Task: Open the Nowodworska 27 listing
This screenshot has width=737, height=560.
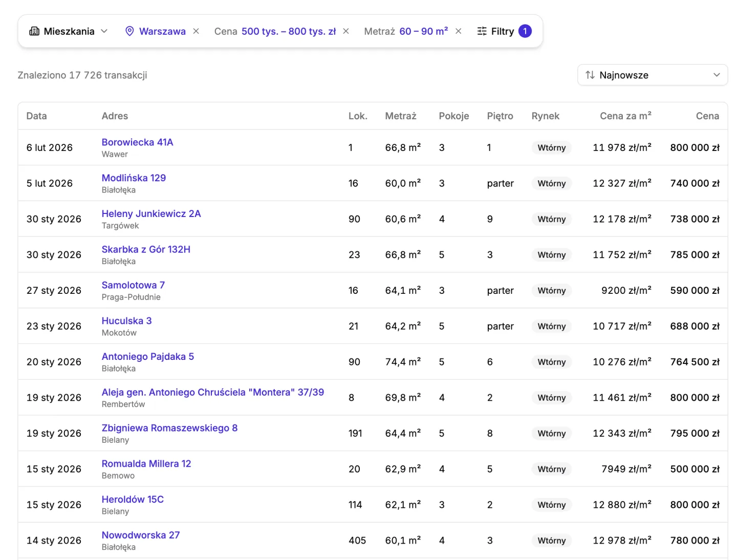Action: coord(141,535)
